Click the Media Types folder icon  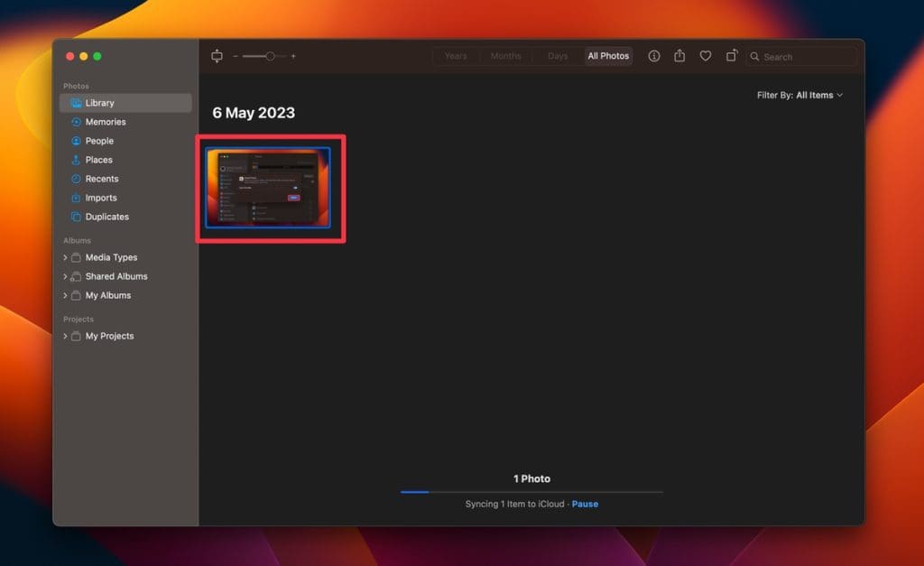click(76, 257)
